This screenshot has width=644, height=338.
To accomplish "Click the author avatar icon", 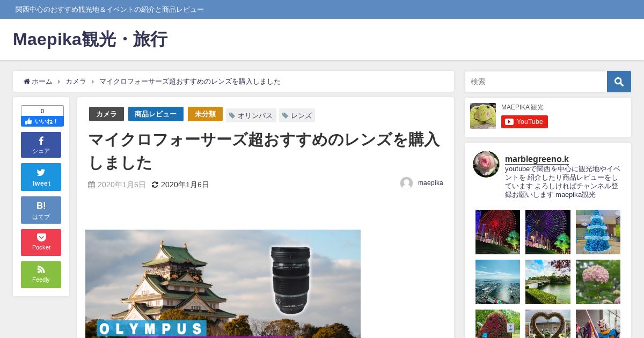I will [x=406, y=183].
